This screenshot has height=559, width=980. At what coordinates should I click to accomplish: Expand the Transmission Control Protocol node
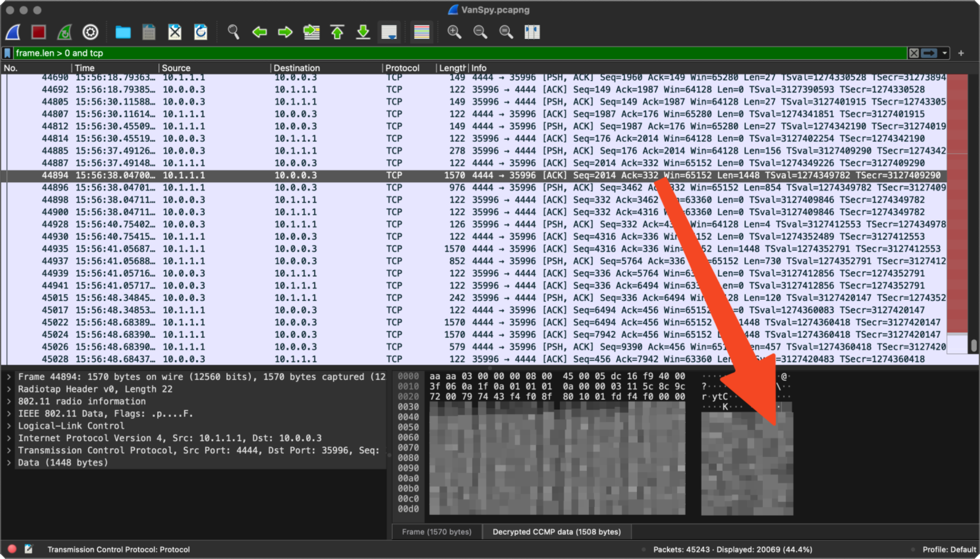pyautogui.click(x=8, y=451)
